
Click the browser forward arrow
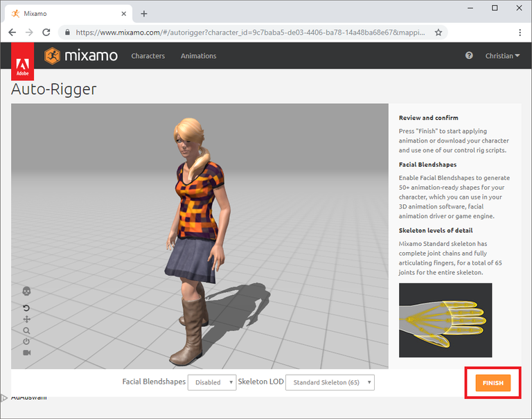(29, 33)
